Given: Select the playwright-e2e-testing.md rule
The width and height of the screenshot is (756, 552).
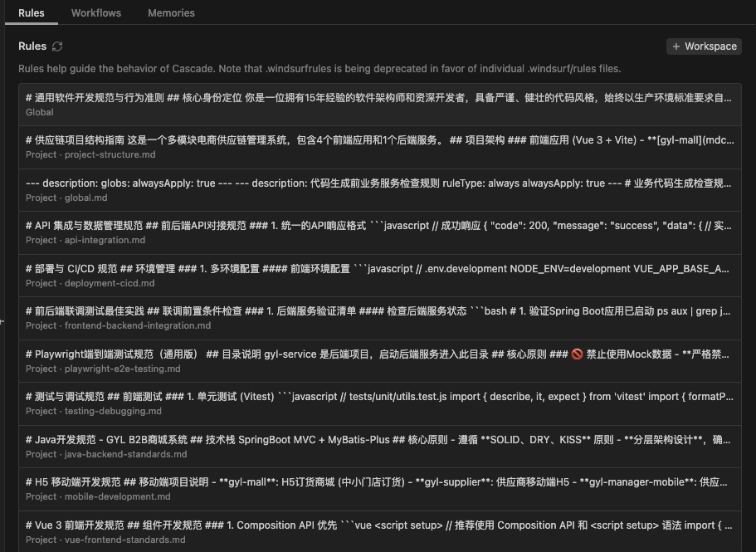Looking at the screenshot, I should coord(379,361).
